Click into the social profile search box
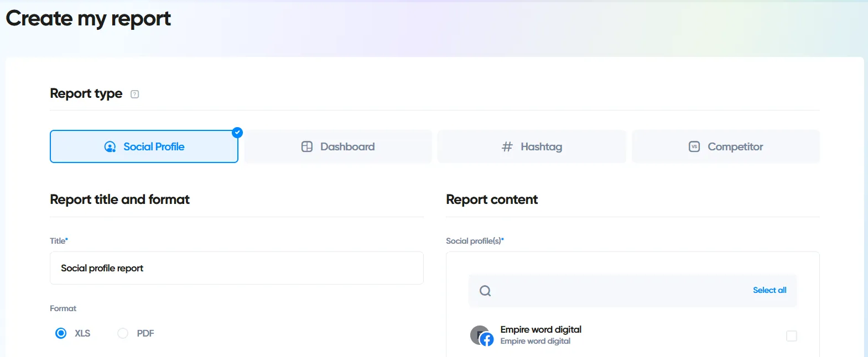Image resolution: width=868 pixels, height=357 pixels. [614, 291]
